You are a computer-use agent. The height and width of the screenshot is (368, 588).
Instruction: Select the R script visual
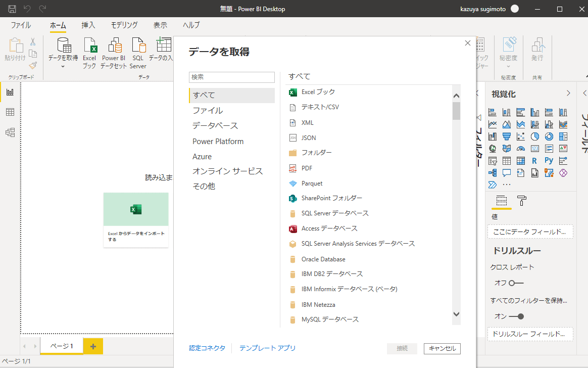tap(535, 161)
